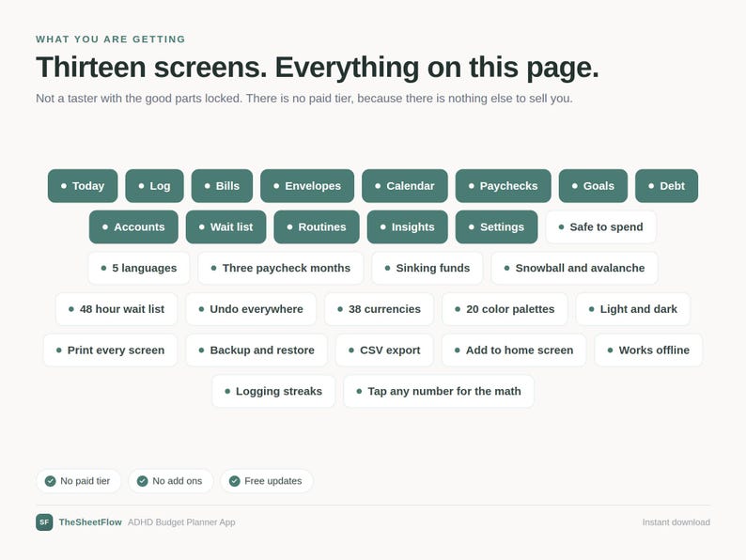Viewport: 746px width, 560px height.
Task: Click Tap any number for the math pill
Action: click(x=439, y=391)
